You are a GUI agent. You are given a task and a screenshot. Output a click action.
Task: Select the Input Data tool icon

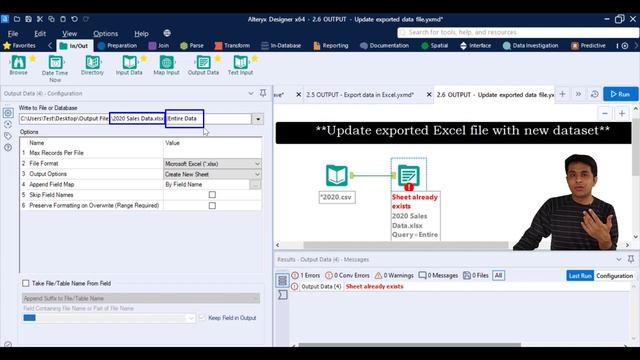pyautogui.click(x=129, y=62)
